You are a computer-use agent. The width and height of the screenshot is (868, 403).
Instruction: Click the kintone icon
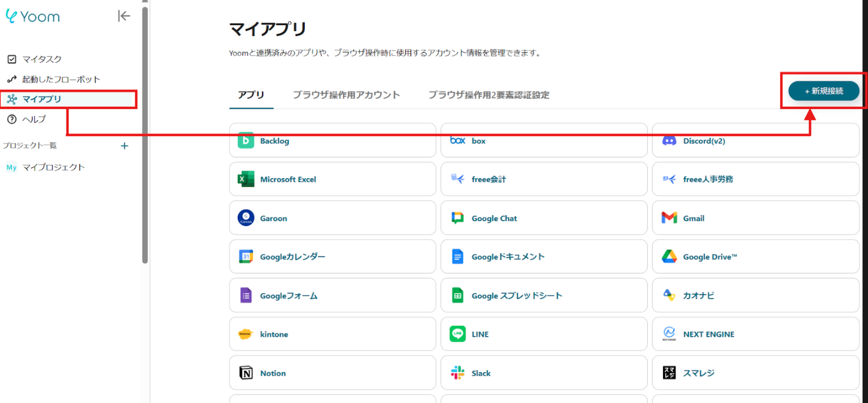[x=246, y=334]
